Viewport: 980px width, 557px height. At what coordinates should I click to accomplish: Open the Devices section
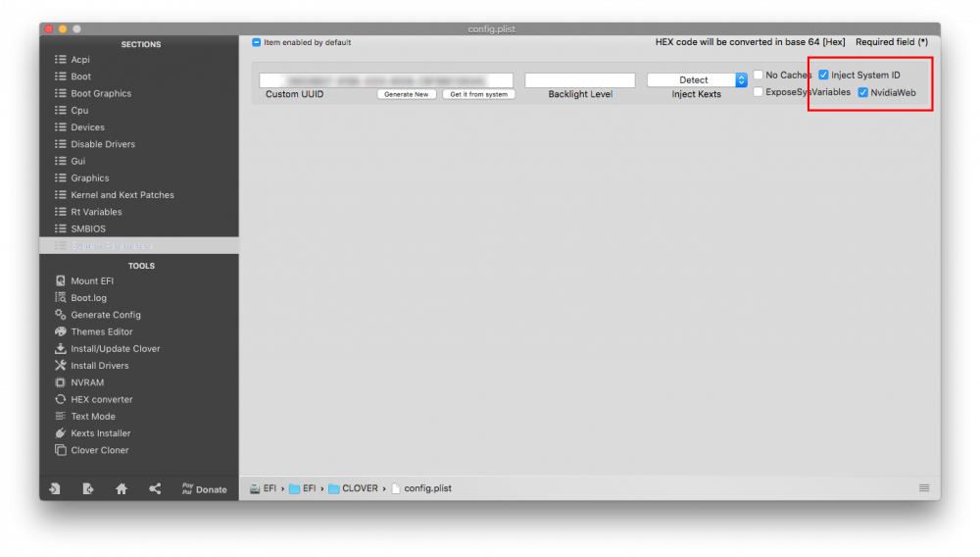pyautogui.click(x=87, y=127)
